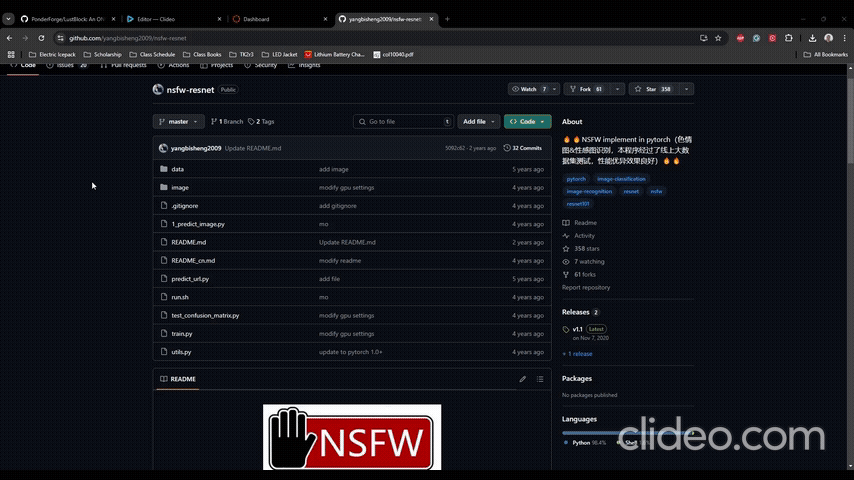Open the col10040.pdf bookmark
This screenshot has width=854, height=480.
pos(393,54)
